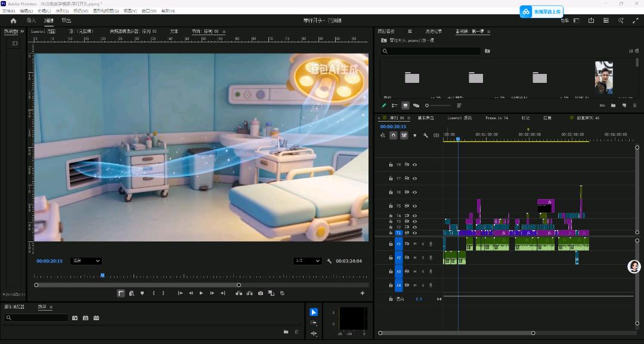The height and width of the screenshot is (344, 644).
Task: Open the timeline settings wrench icon
Action: [426, 135]
